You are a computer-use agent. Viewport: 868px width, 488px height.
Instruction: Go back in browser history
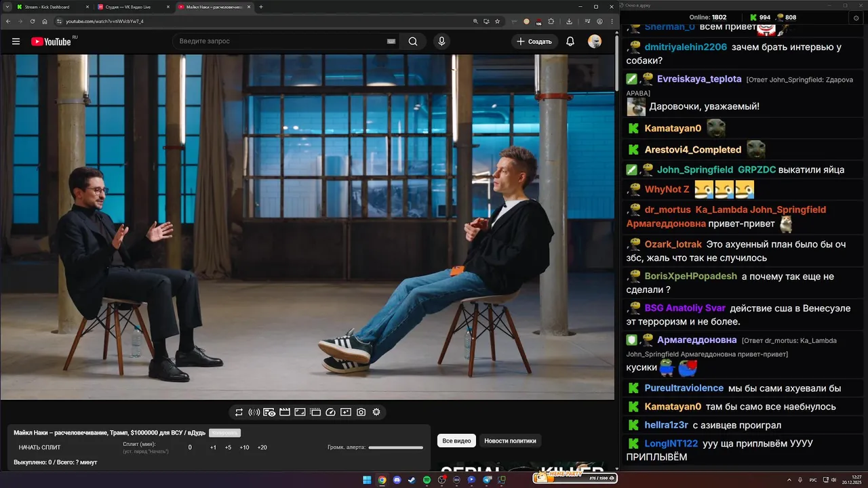(7, 21)
